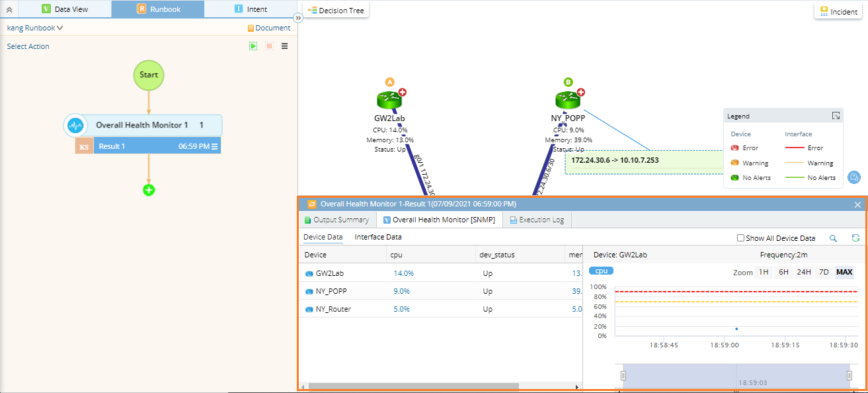Switch to the Runbook tab

coord(157,9)
